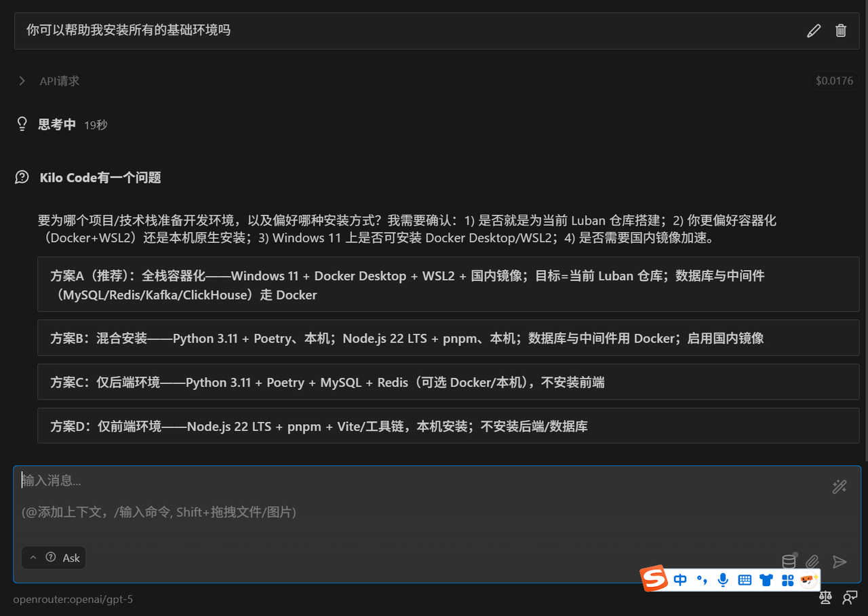Toggle punctuation mode in the Sogou bar

[701, 580]
